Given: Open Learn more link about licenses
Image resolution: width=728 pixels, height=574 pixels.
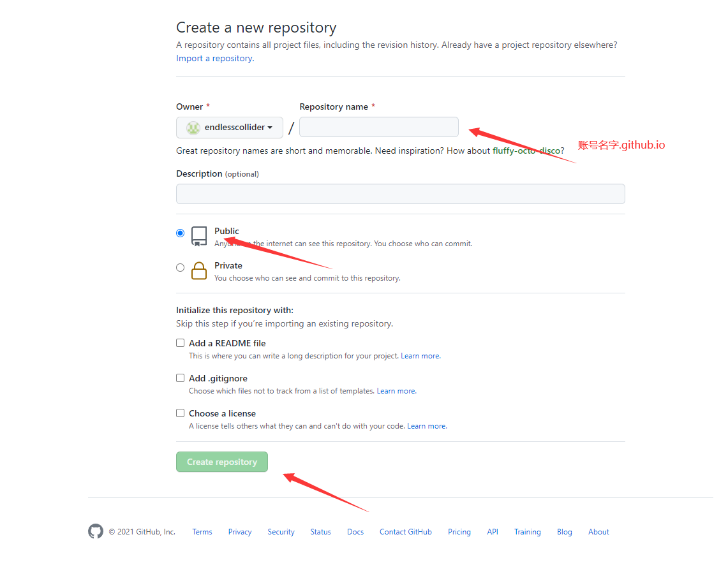Looking at the screenshot, I should click(x=427, y=426).
